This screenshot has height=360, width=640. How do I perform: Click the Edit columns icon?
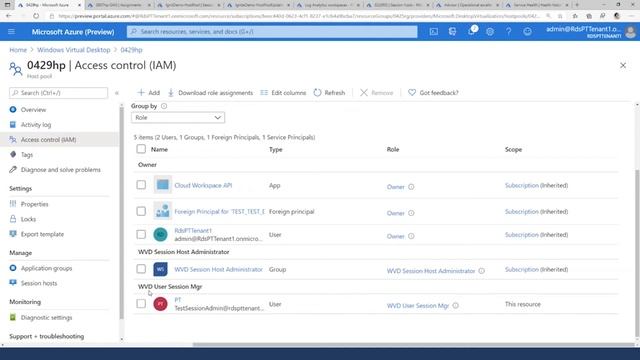pyautogui.click(x=264, y=93)
